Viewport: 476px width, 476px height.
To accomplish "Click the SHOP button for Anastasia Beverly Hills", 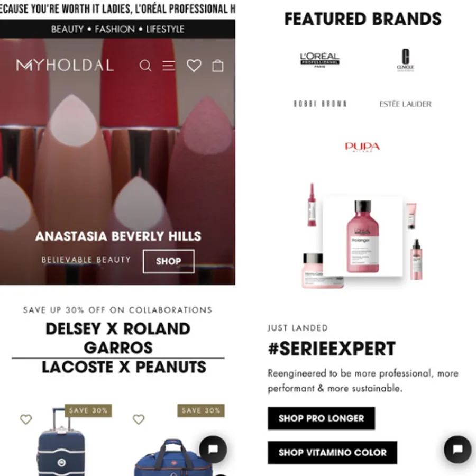I will tap(169, 261).
